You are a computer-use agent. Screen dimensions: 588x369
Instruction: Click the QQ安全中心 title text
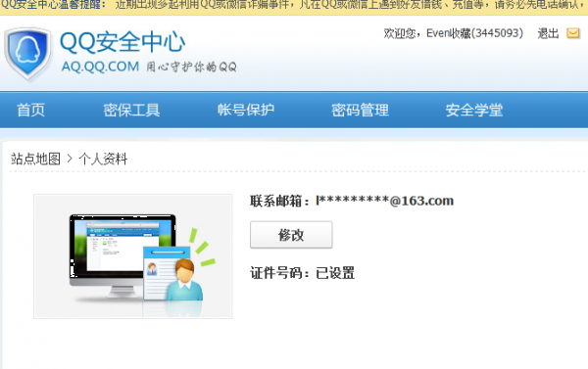tap(122, 41)
